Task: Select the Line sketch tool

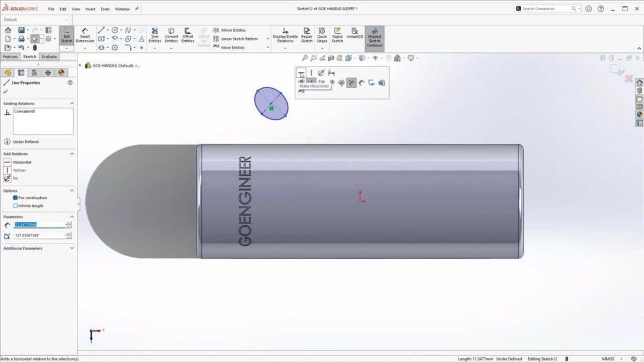Action: click(x=101, y=30)
